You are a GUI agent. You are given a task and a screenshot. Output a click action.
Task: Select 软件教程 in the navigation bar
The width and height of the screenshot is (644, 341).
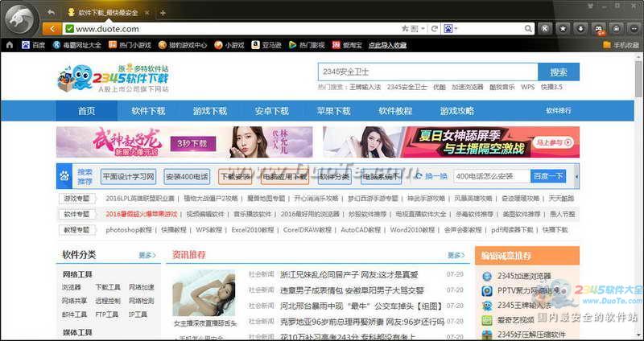coord(395,111)
